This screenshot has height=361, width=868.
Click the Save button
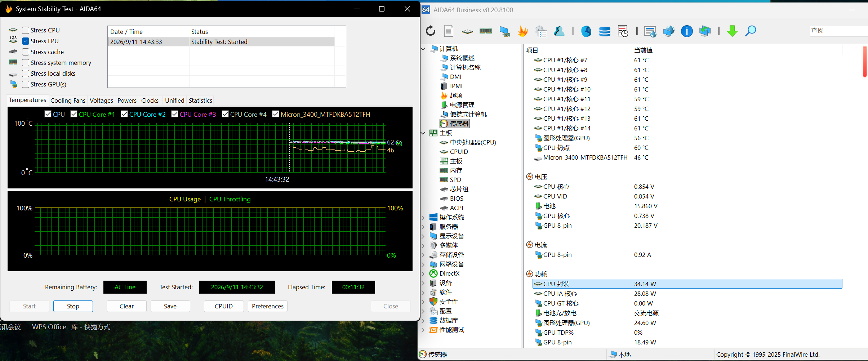tap(170, 306)
